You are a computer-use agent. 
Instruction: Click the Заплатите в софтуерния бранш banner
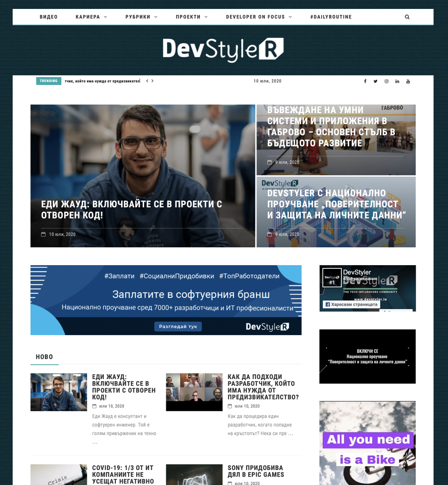tap(166, 300)
